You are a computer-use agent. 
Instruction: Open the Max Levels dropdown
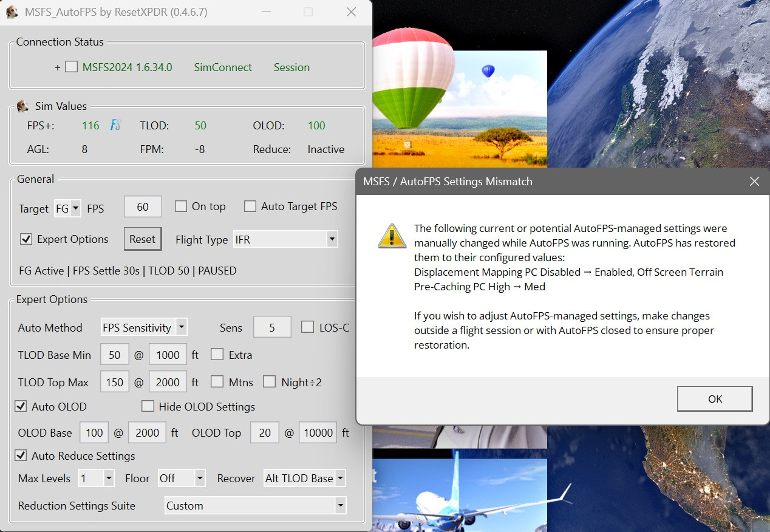pyautogui.click(x=97, y=479)
